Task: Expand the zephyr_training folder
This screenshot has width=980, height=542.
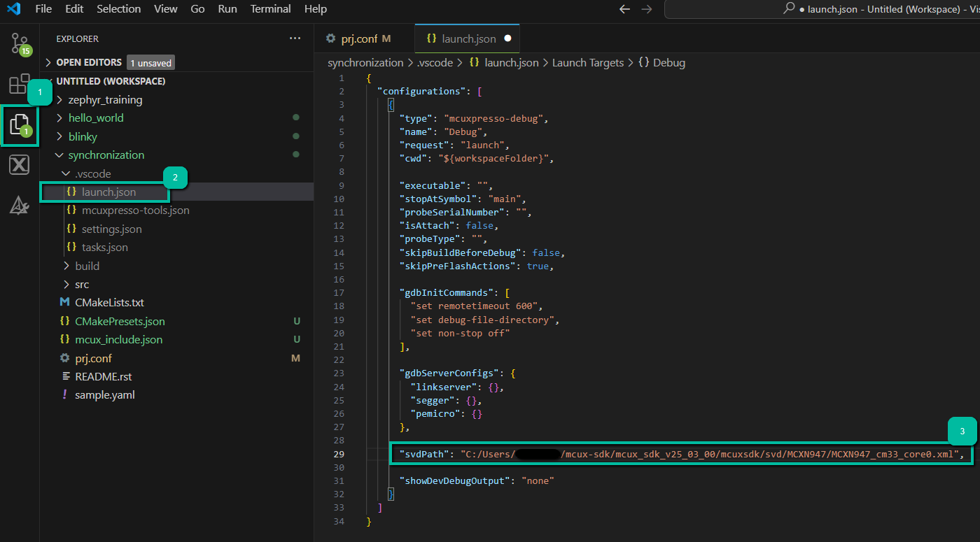Action: tap(105, 100)
